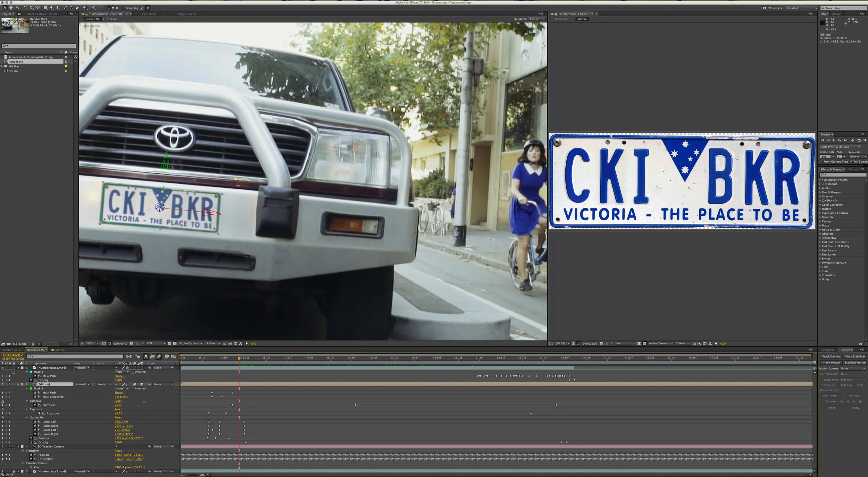Select the Hand tool in the toolbar
Image resolution: width=868 pixels, height=477 pixels.
click(11, 8)
